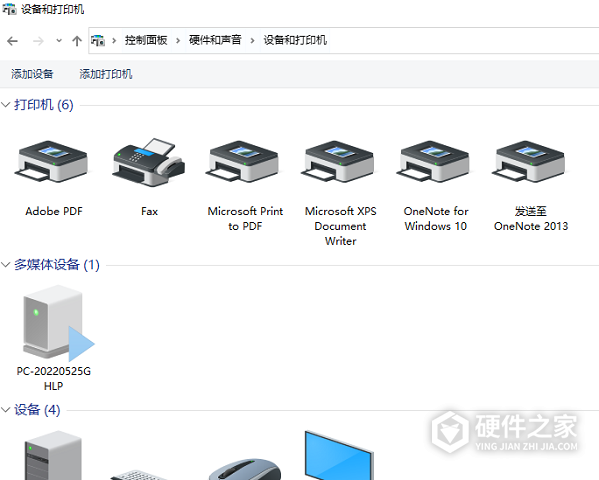Select the mouse device icon
This screenshot has width=599, height=480.
point(245,469)
